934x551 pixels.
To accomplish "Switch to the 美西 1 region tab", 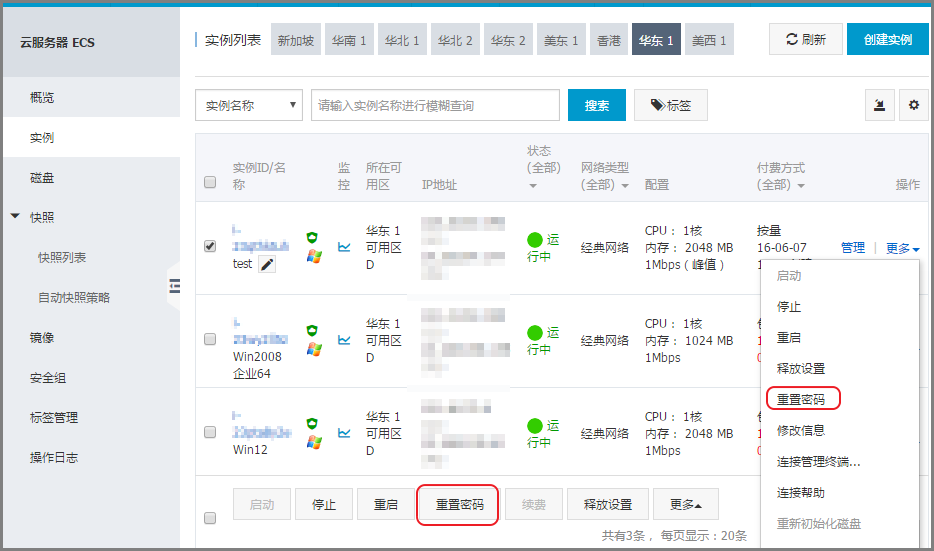I will [x=709, y=40].
